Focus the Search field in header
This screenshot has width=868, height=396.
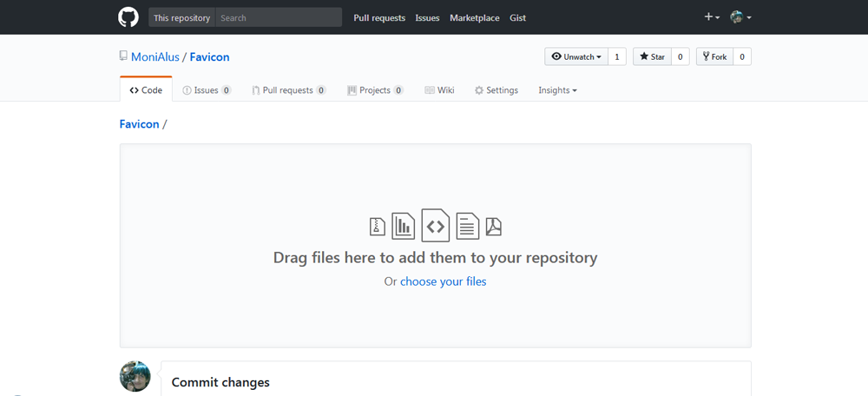pyautogui.click(x=279, y=17)
